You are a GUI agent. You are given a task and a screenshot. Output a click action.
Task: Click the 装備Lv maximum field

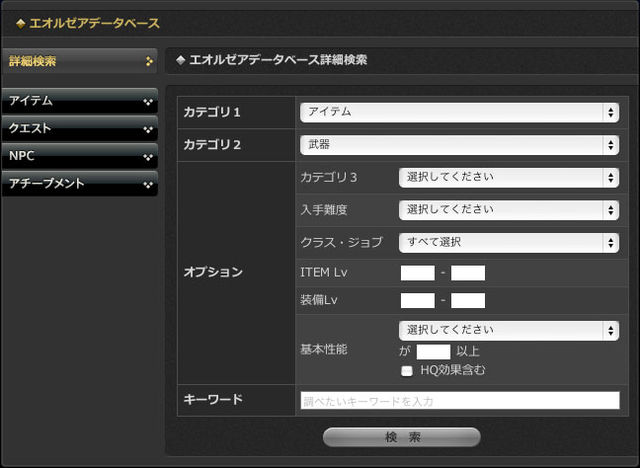click(x=468, y=300)
